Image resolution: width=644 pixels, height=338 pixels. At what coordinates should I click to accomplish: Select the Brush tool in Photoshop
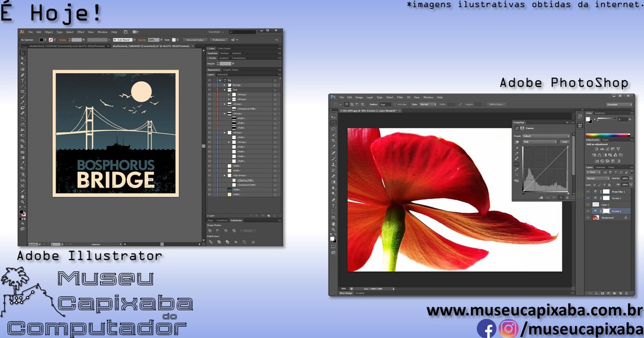[x=333, y=159]
